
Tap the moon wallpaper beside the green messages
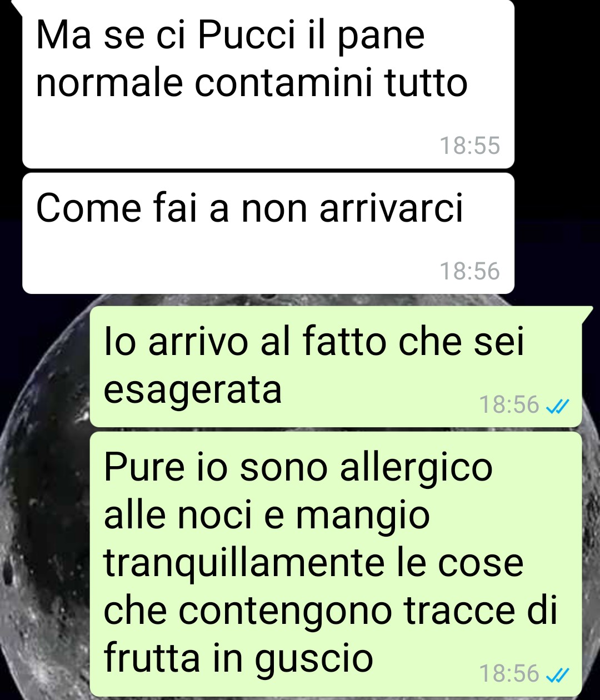pos(44,500)
